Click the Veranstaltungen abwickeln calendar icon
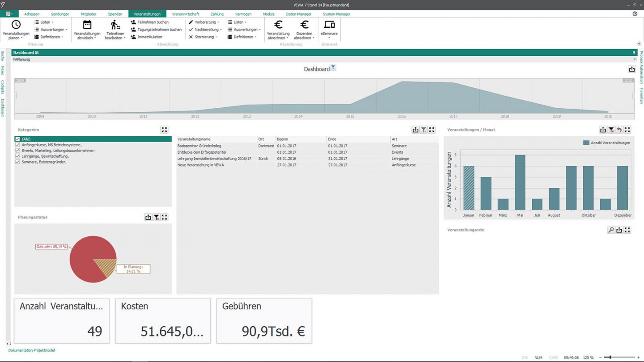 coord(87,25)
